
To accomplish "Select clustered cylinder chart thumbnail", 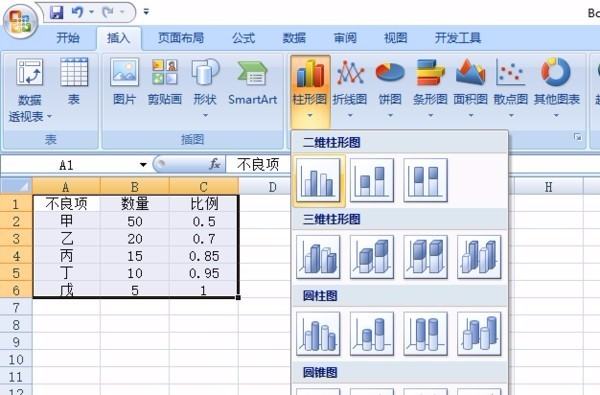I will 318,333.
